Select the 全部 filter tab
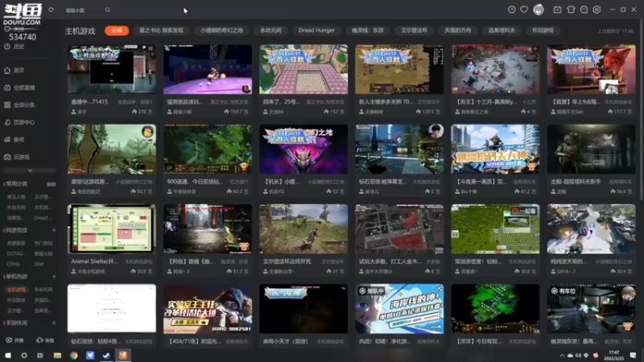This screenshot has width=644, height=362. click(x=117, y=31)
